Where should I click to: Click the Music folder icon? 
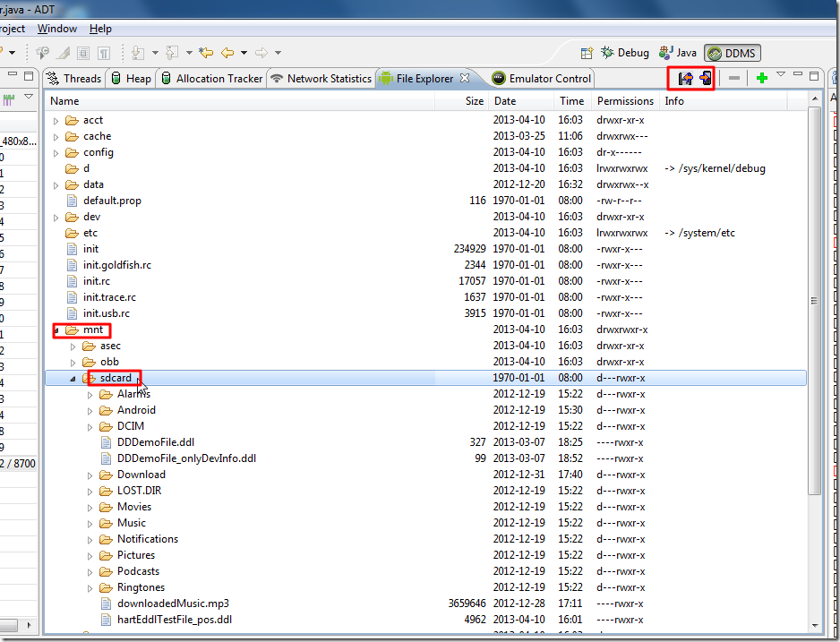pos(106,523)
